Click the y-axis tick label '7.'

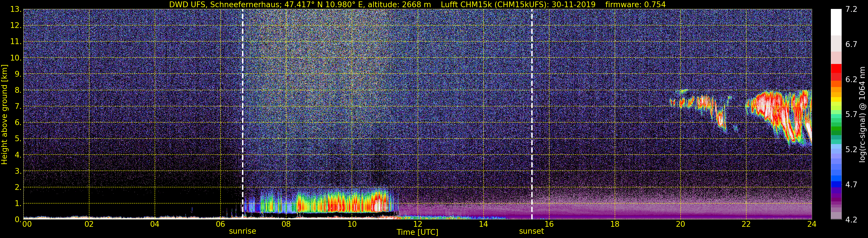pos(18,107)
